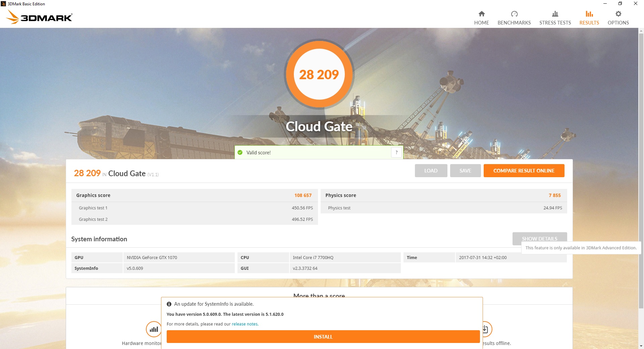Image resolution: width=644 pixels, height=349 pixels.
Task: Click the Intel Core i7 7700HQ cell
Action: (345, 257)
